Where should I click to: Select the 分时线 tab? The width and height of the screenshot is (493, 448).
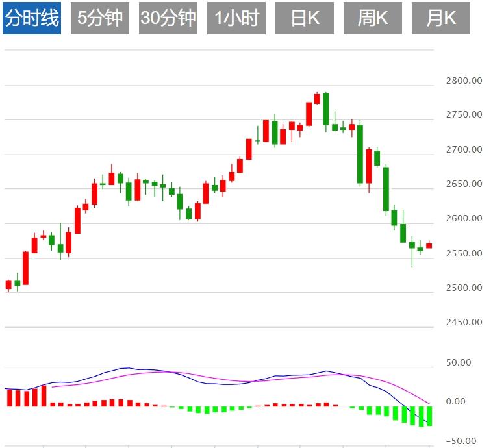click(x=32, y=18)
